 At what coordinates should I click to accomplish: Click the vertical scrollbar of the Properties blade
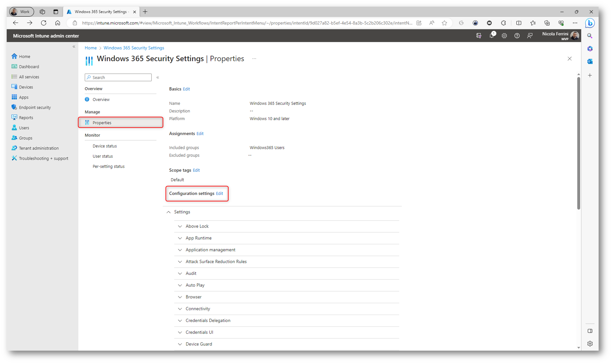point(579,143)
